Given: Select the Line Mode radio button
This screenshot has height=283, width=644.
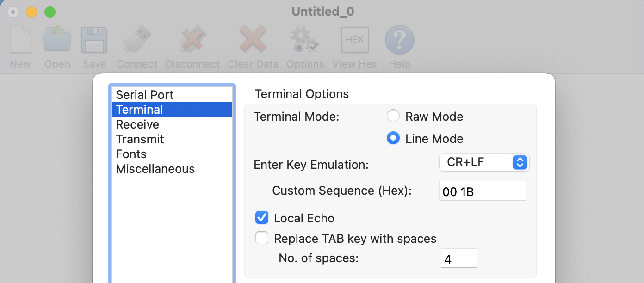Looking at the screenshot, I should [x=393, y=138].
